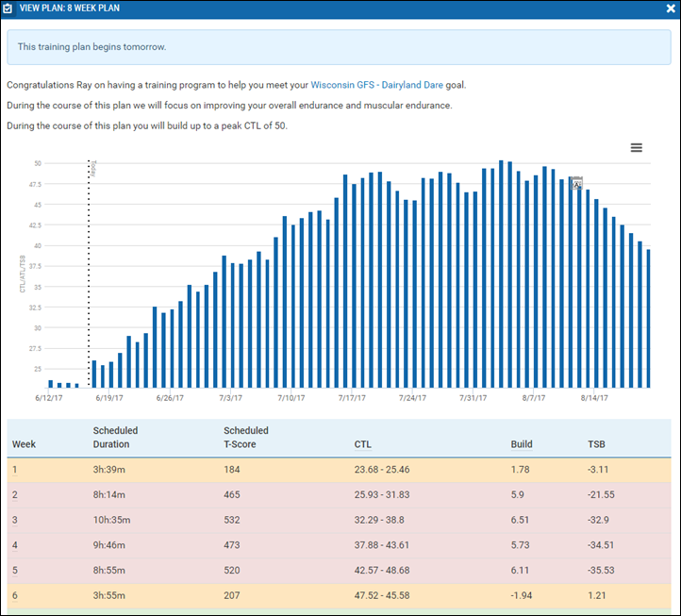This screenshot has width=681, height=616.
Task: Click the Week column header
Action: (23, 443)
